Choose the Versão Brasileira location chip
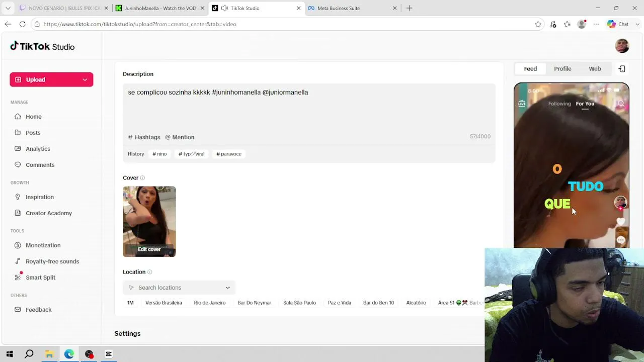Screen dimensions: 644x362 (164, 303)
